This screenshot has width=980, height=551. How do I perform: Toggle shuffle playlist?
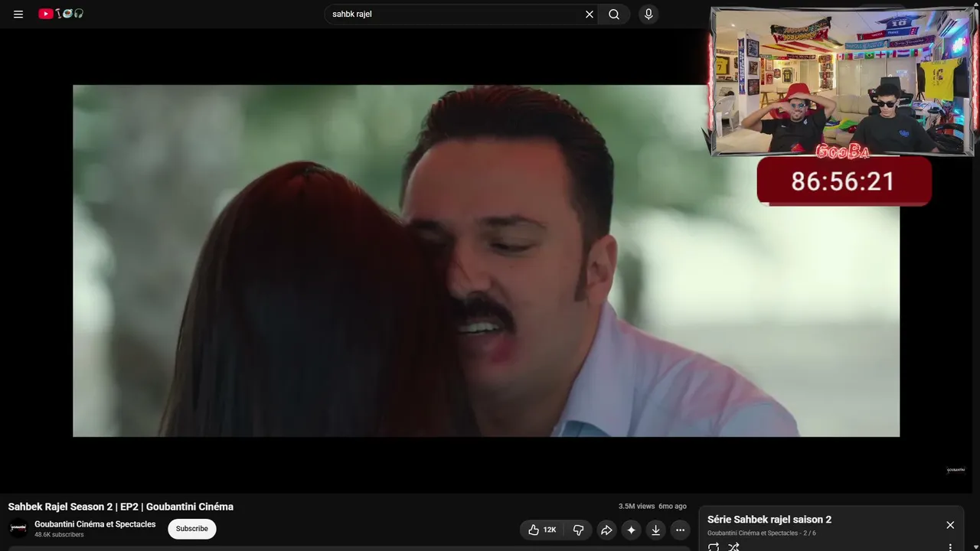point(733,547)
